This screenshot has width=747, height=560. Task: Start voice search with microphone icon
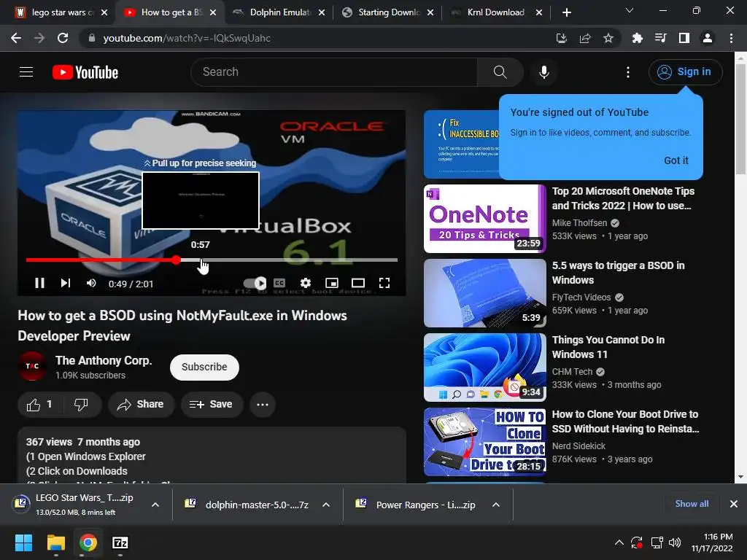click(x=543, y=72)
